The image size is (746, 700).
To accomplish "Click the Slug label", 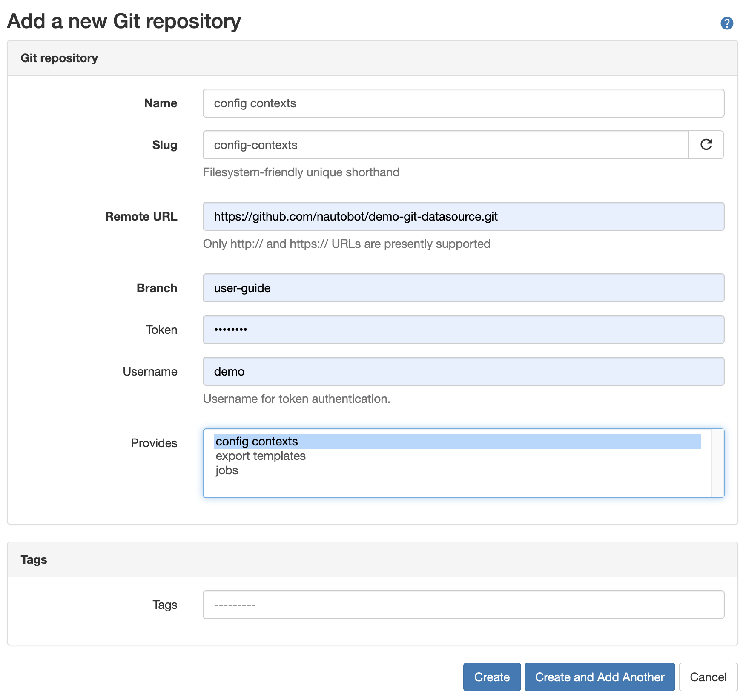I will [x=164, y=145].
